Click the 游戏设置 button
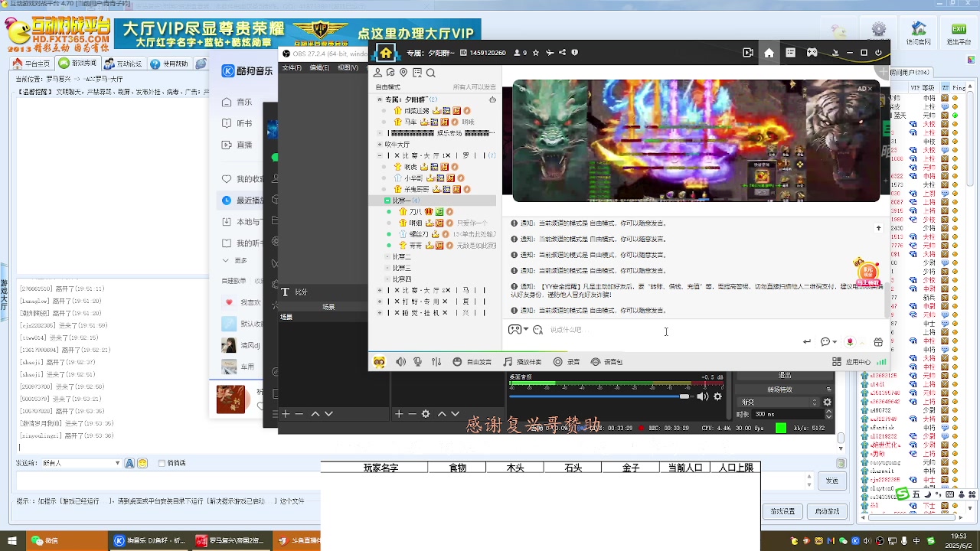980x551 pixels. pos(782,511)
